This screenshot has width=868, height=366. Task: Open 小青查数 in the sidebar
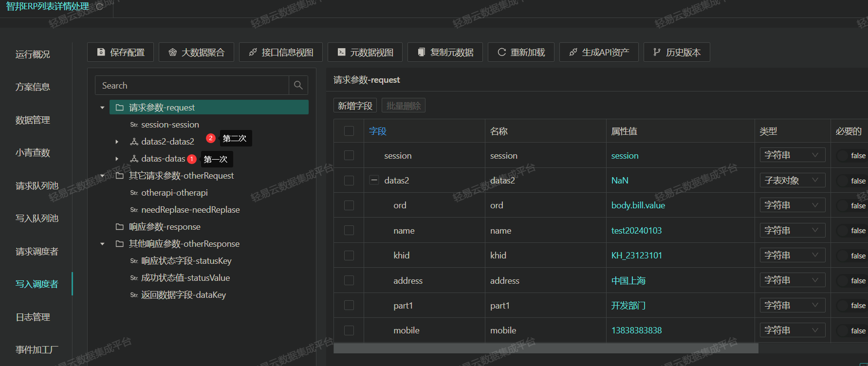[33, 153]
